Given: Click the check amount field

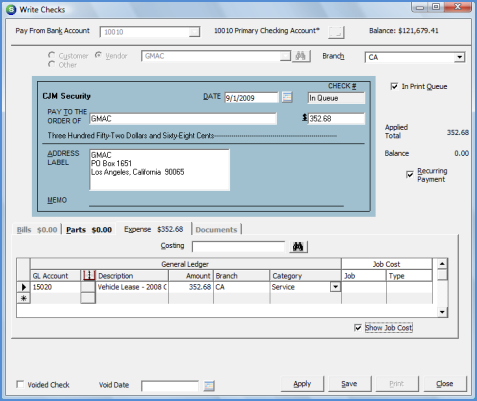Looking at the screenshot, I should point(336,119).
